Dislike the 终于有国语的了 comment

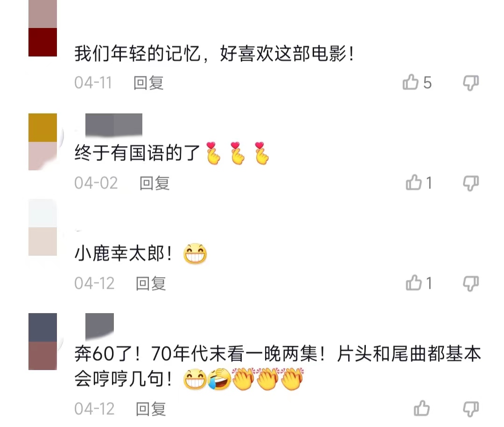pyautogui.click(x=471, y=183)
